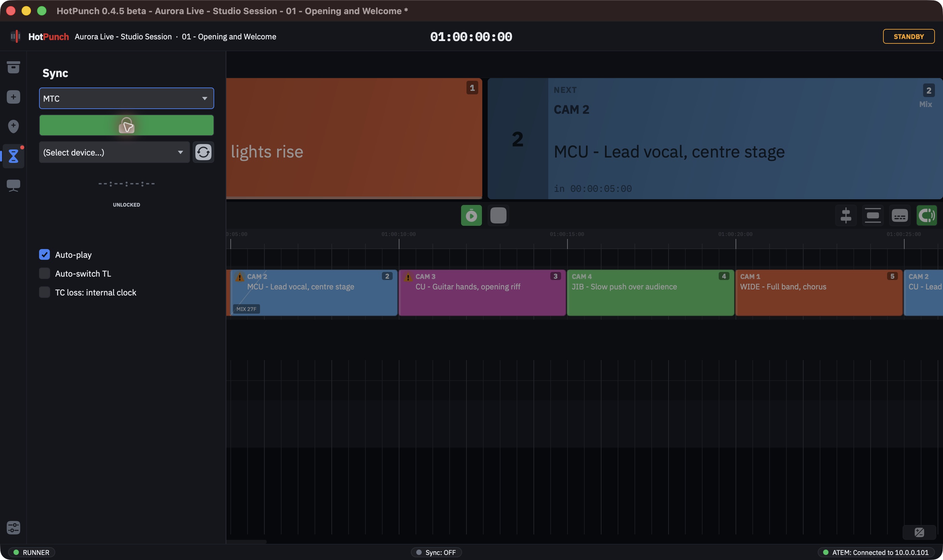This screenshot has height=560, width=943.
Task: Click the '01 - Opening and Welcome' breadcrumb
Action: coord(229,37)
